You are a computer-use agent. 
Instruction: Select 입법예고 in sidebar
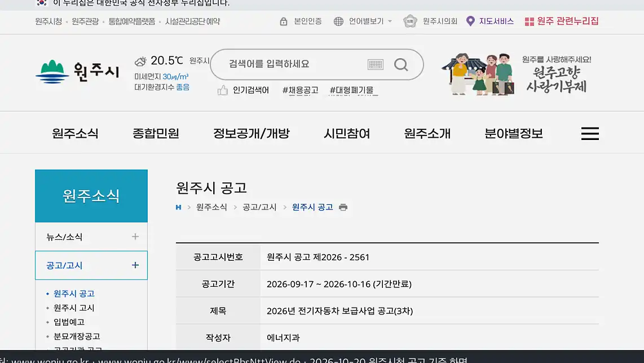point(69,322)
